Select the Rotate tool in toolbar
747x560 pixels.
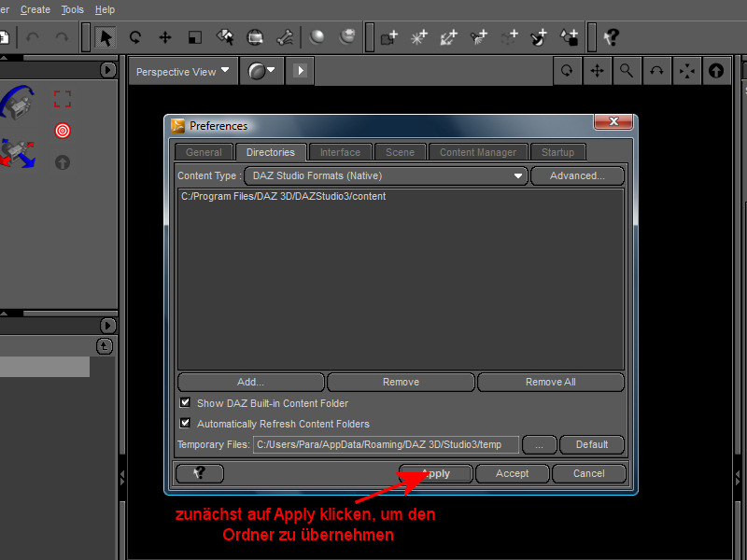click(135, 37)
